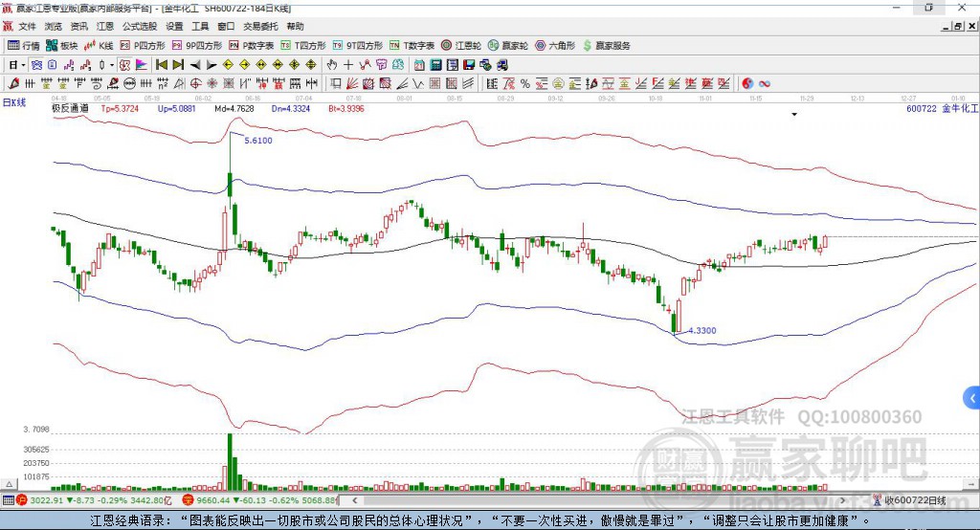This screenshot has height=530, width=980.
Task: Open the 资讯 menu
Action: click(x=78, y=26)
